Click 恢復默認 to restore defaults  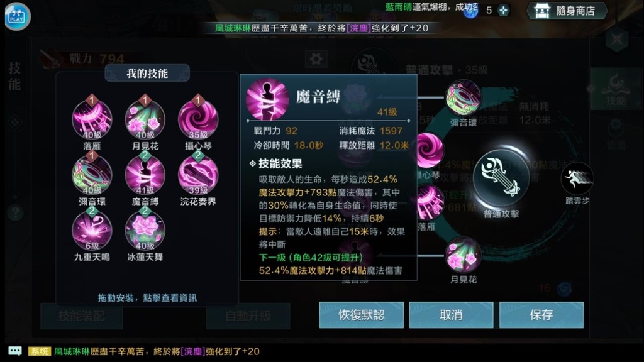click(x=362, y=315)
